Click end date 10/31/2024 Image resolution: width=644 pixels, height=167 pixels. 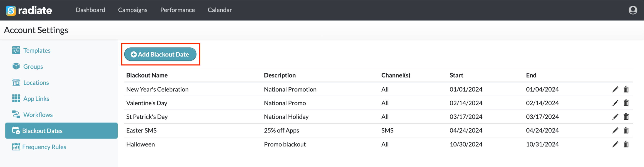(542, 144)
